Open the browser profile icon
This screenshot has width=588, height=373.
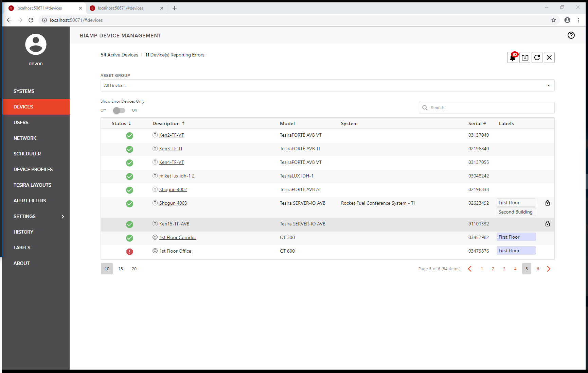click(567, 20)
